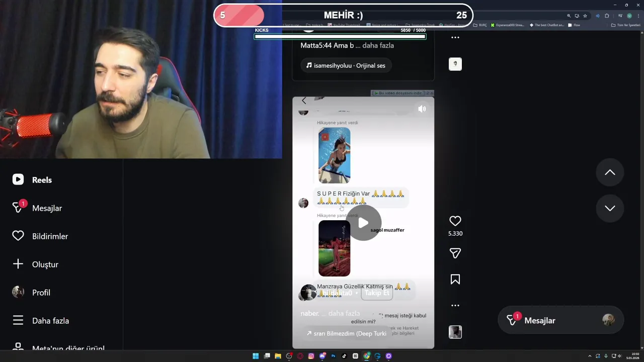Expand caption with 'daha fazla' after naber
This screenshot has width=644, height=362.
point(344,313)
